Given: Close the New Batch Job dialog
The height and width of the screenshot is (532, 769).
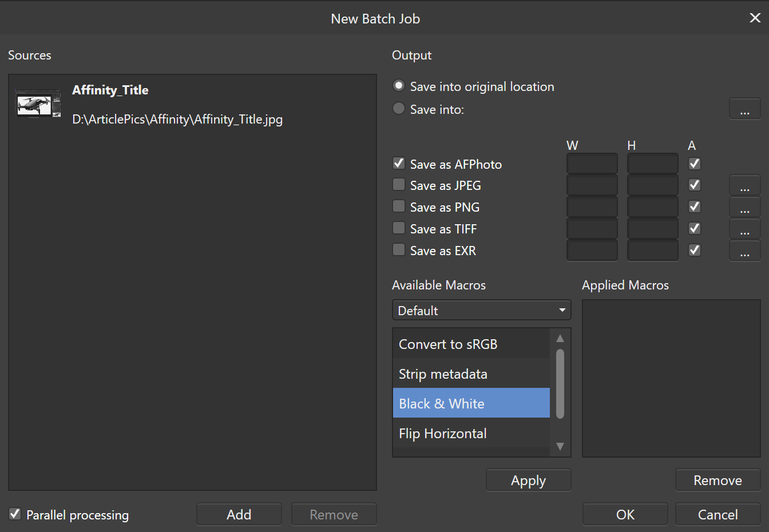Looking at the screenshot, I should tap(755, 18).
